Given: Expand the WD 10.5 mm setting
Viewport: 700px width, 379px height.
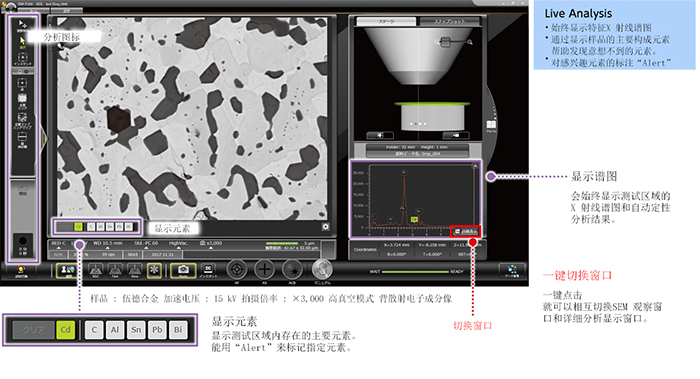Looking at the screenshot, I should pyautogui.click(x=108, y=244).
